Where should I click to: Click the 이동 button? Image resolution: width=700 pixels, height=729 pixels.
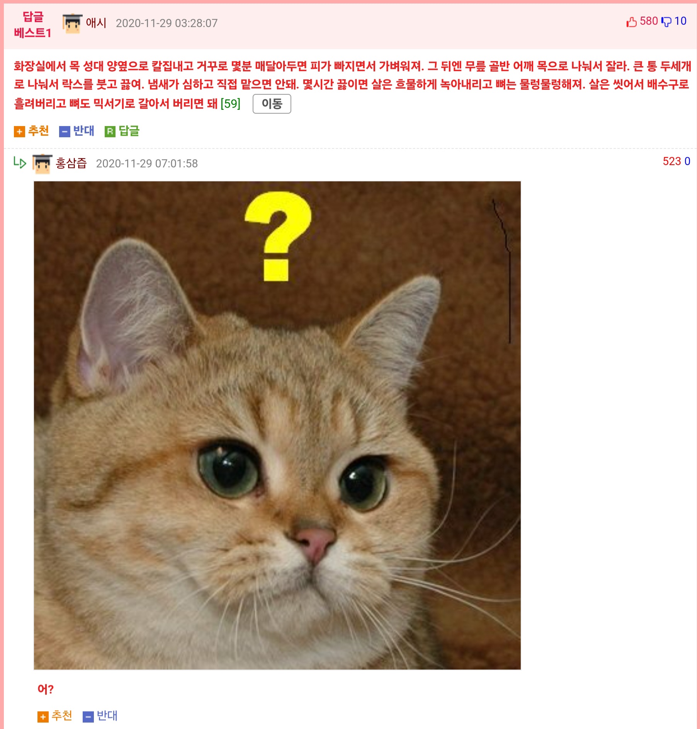272,104
